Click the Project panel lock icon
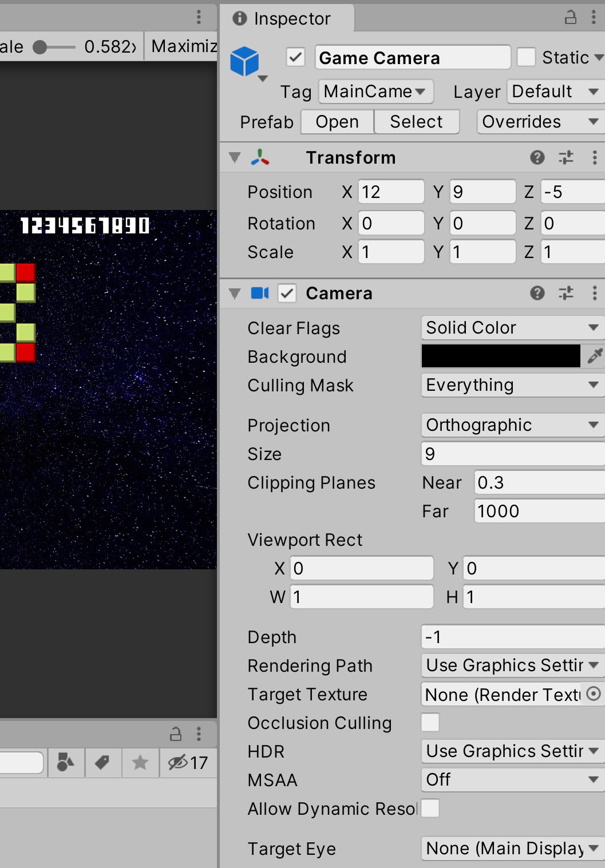Viewport: 605px width, 868px height. 176,734
